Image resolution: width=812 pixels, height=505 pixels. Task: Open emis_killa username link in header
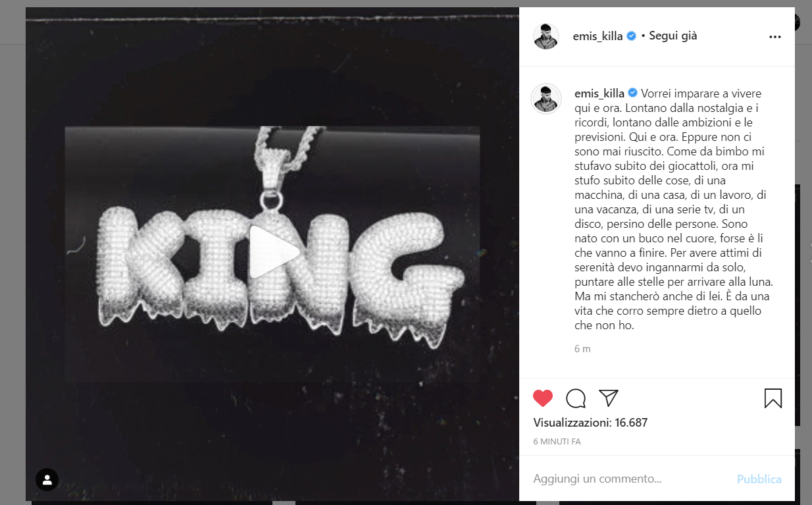click(598, 36)
